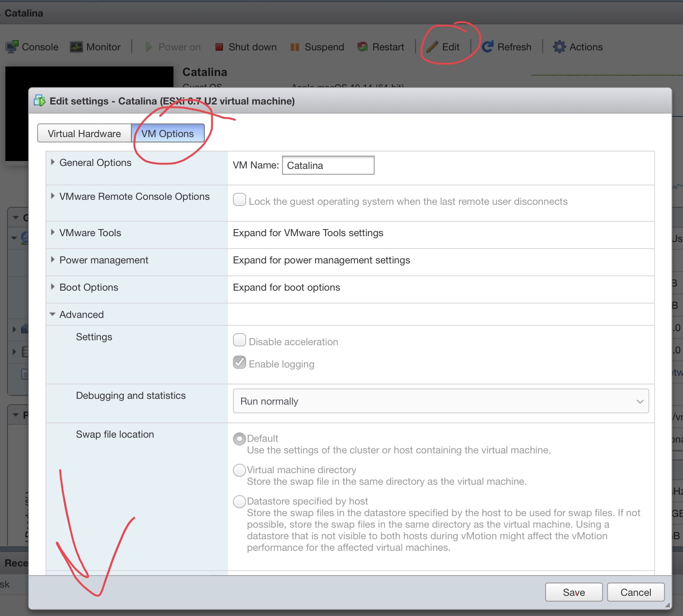Image resolution: width=683 pixels, height=616 pixels.
Task: Open the Debugging and statistics dropdown
Action: [441, 401]
